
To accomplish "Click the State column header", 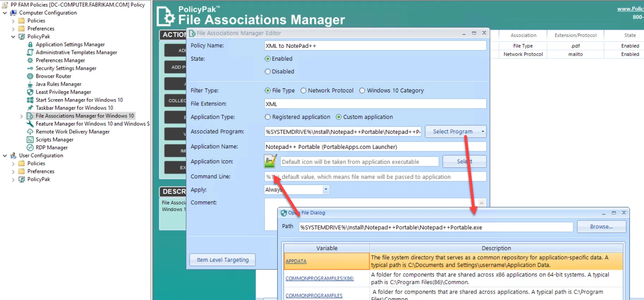I will coord(630,35).
